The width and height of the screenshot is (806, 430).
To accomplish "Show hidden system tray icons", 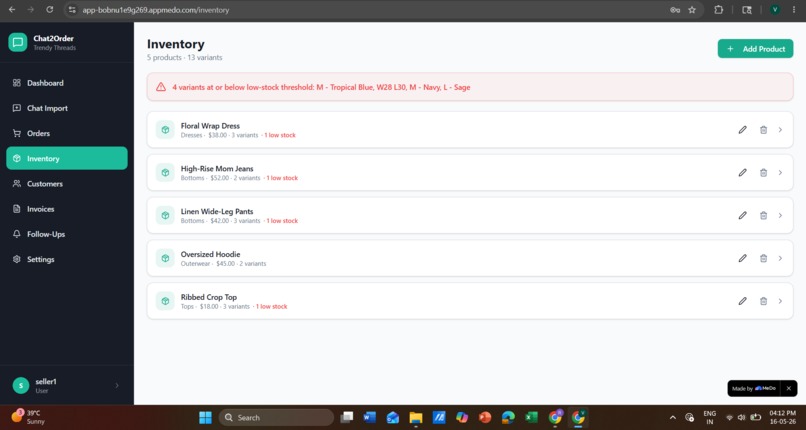I will (x=672, y=417).
